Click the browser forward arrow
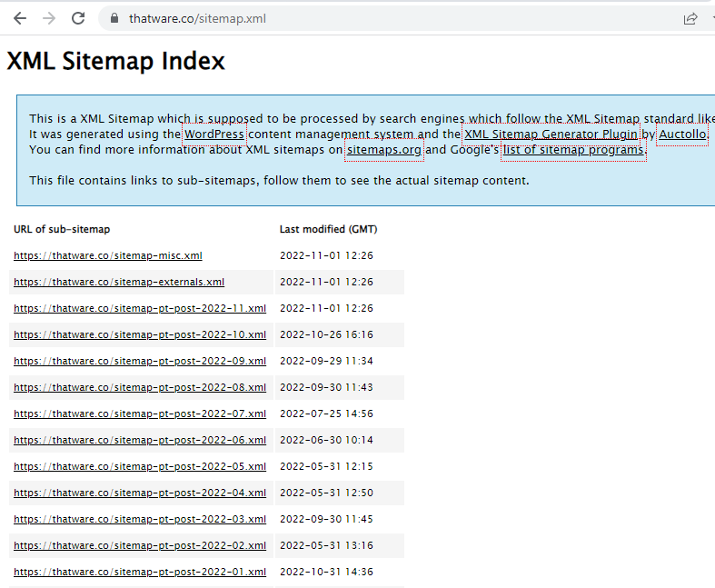 (x=49, y=19)
